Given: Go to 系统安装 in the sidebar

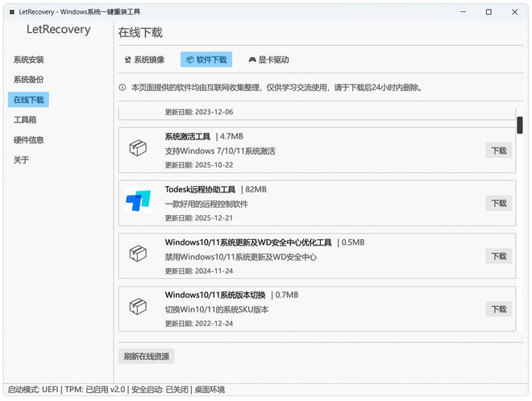Looking at the screenshot, I should [x=29, y=60].
